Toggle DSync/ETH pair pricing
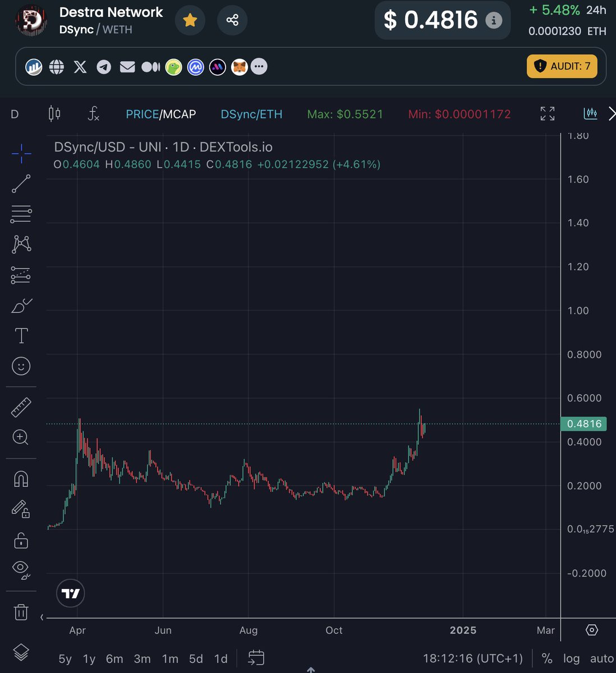This screenshot has height=673, width=616. click(x=251, y=114)
